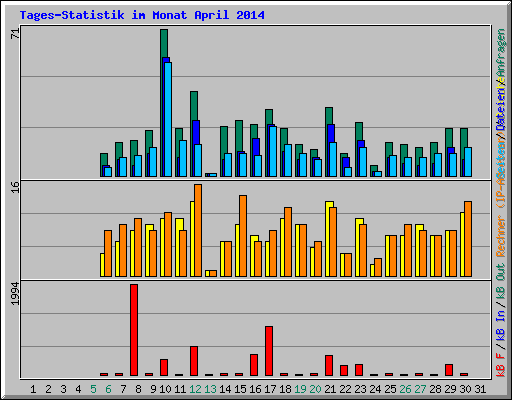The image size is (512, 400).
Task: Click green weekend day label '6'
Action: (108, 389)
